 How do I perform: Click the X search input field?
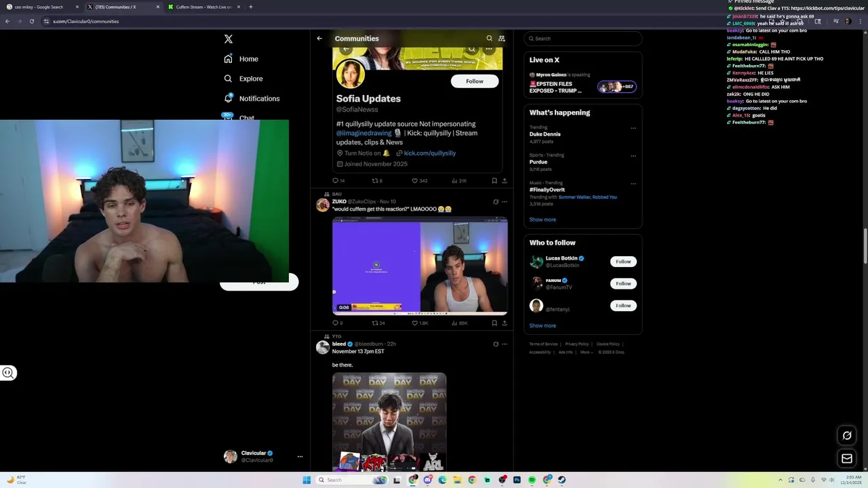pyautogui.click(x=583, y=39)
